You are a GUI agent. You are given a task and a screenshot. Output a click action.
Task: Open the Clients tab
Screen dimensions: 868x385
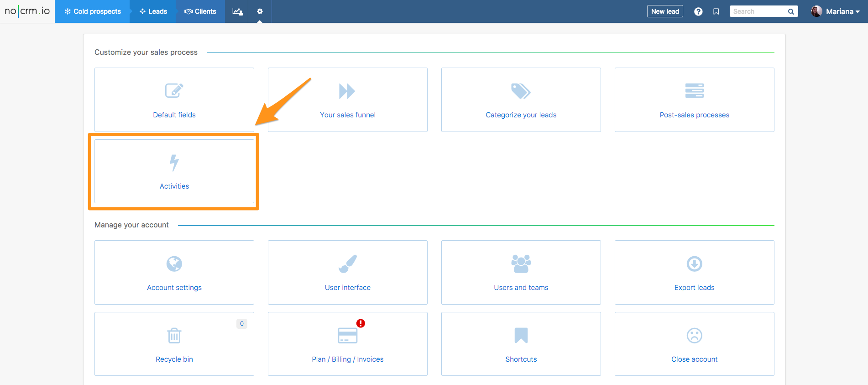200,11
